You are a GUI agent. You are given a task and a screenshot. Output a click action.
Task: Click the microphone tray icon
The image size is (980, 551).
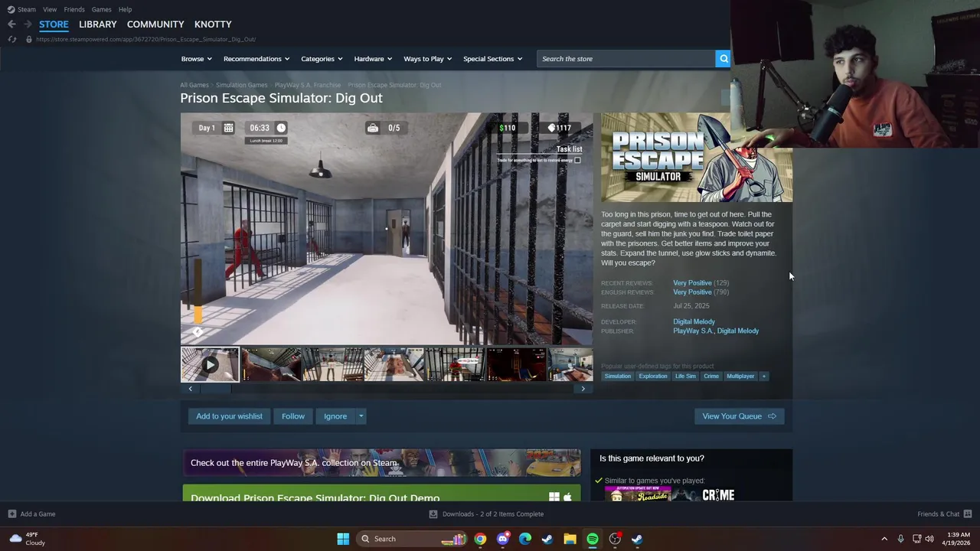tap(900, 539)
